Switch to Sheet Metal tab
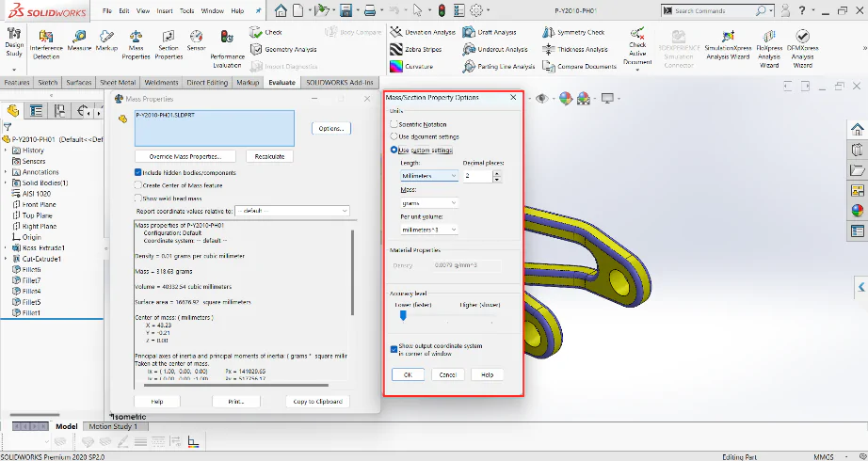The width and height of the screenshot is (868, 461). [118, 83]
